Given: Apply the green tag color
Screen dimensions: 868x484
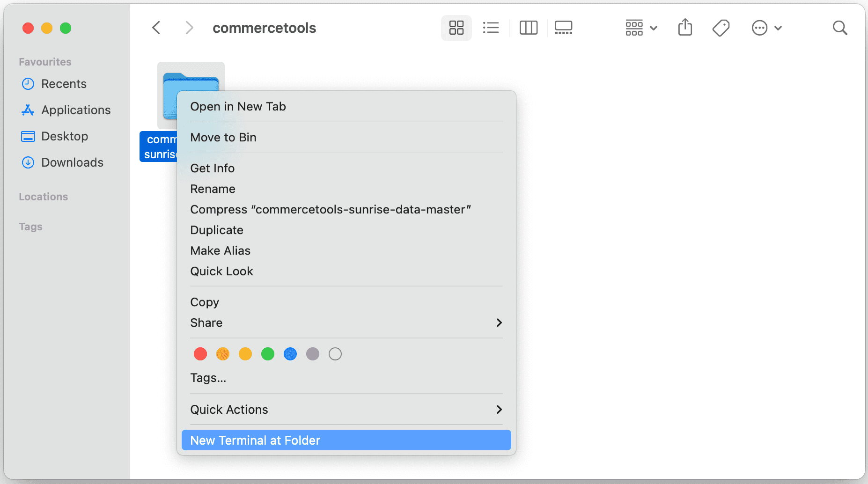Looking at the screenshot, I should point(268,354).
